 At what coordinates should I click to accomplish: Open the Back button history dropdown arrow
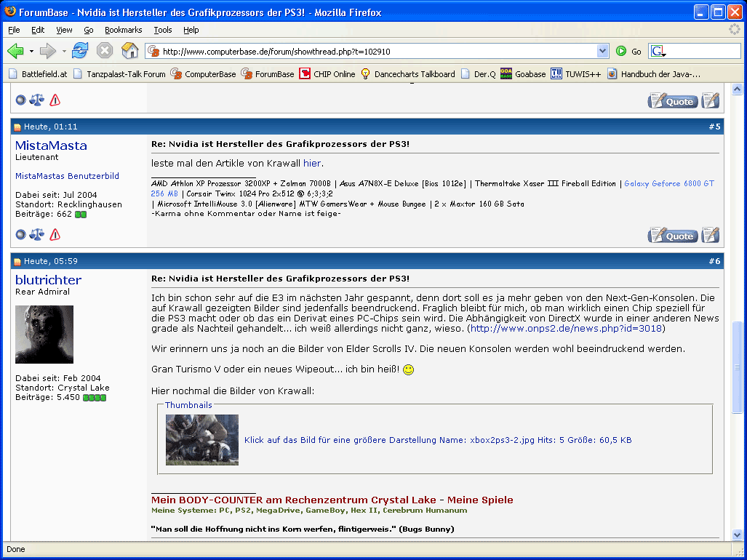click(31, 51)
